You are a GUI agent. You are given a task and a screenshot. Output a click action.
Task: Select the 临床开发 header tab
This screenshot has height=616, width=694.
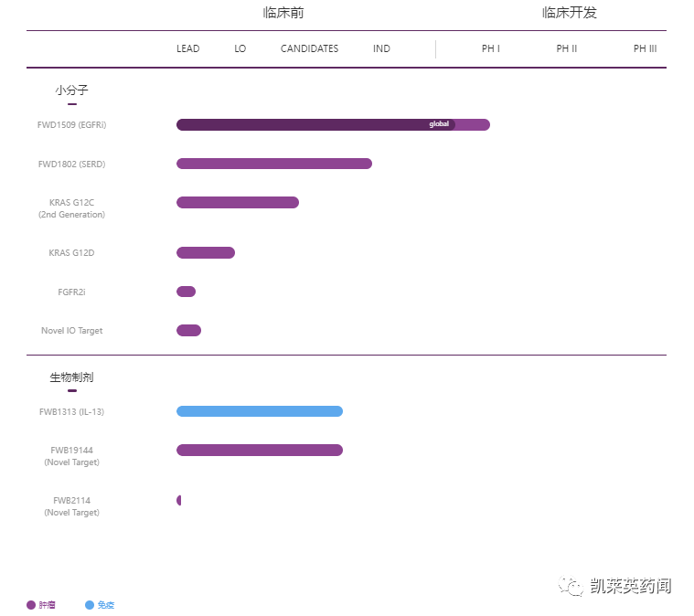[569, 13]
